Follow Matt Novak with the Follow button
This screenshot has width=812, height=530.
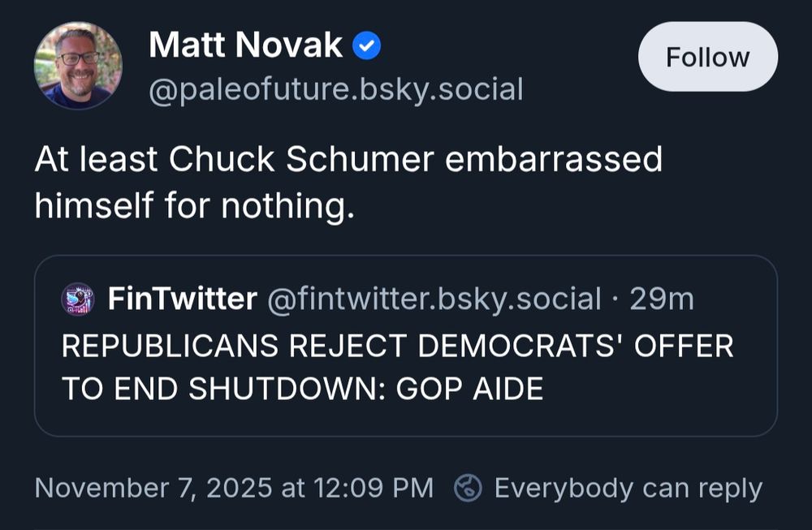tap(707, 57)
